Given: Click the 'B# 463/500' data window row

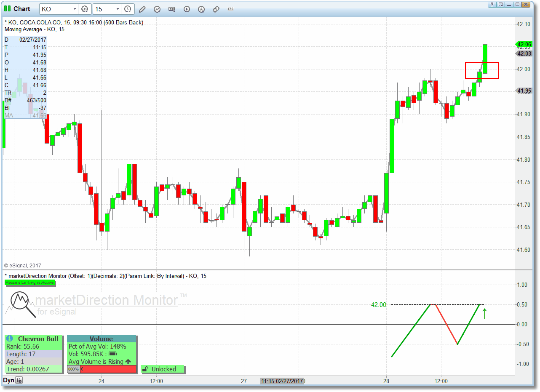Looking at the screenshot, I should tap(25, 100).
